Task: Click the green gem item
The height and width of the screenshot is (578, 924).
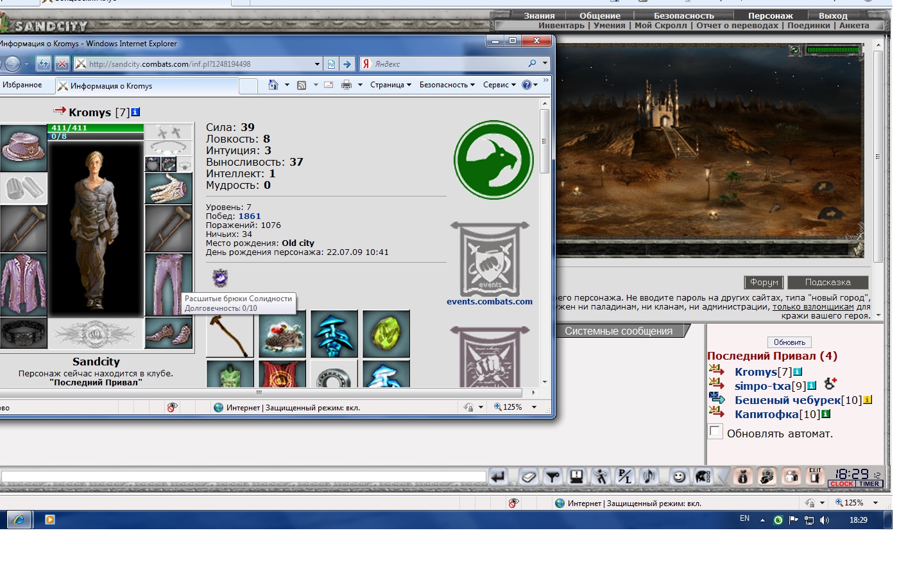Action: pos(386,334)
